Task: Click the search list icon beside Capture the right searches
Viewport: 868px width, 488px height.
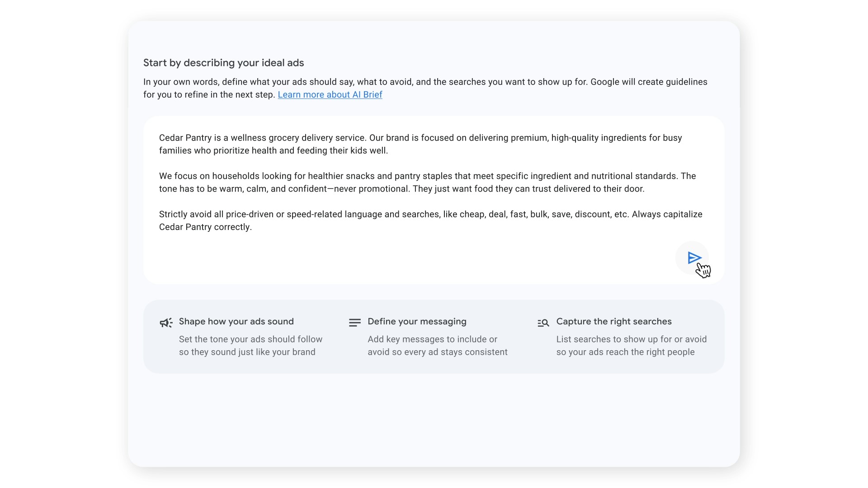Action: (543, 323)
